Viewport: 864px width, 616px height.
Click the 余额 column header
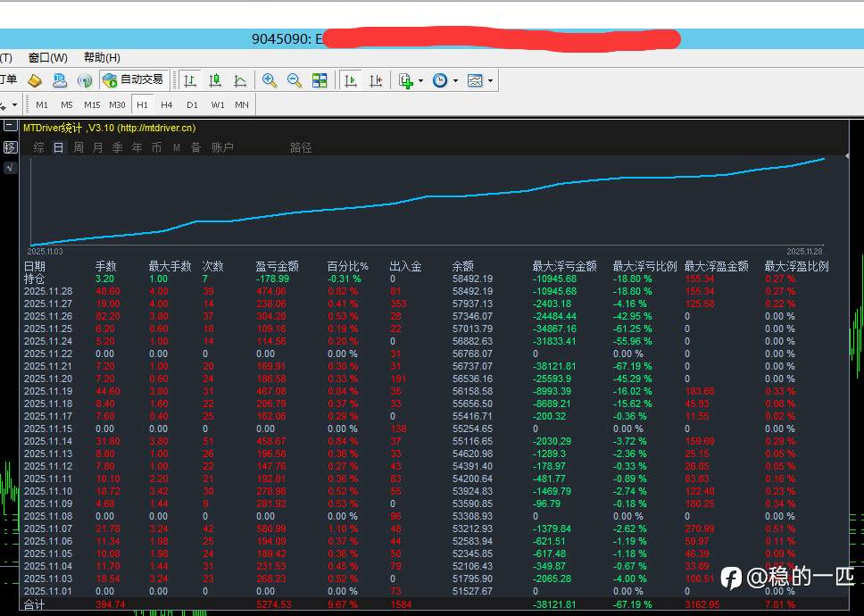click(463, 266)
